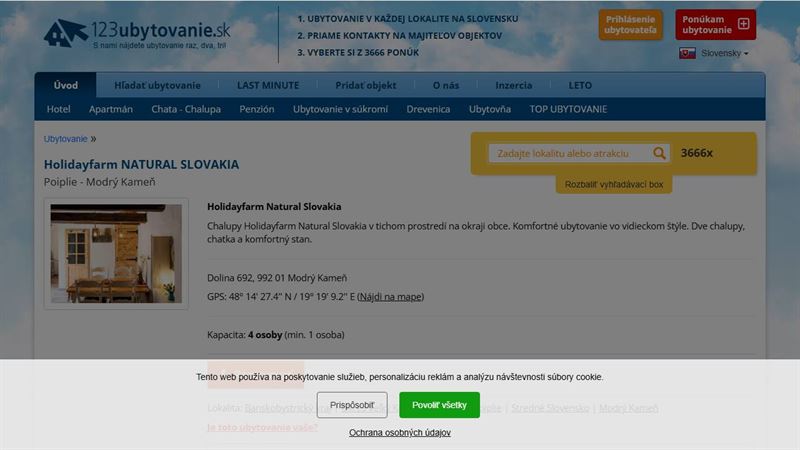Choose Penzión category
Viewport: 800px width, 450px height.
point(257,109)
